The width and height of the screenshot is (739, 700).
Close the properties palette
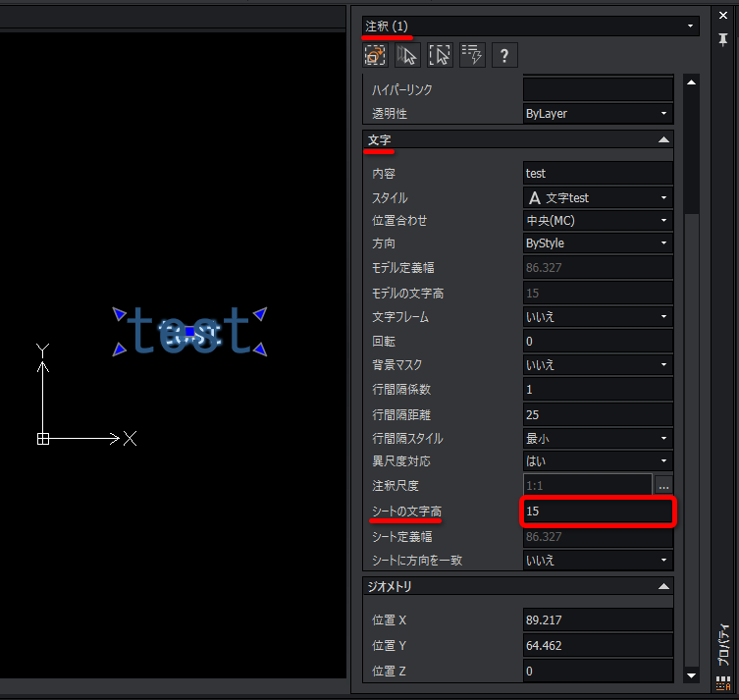(x=723, y=15)
